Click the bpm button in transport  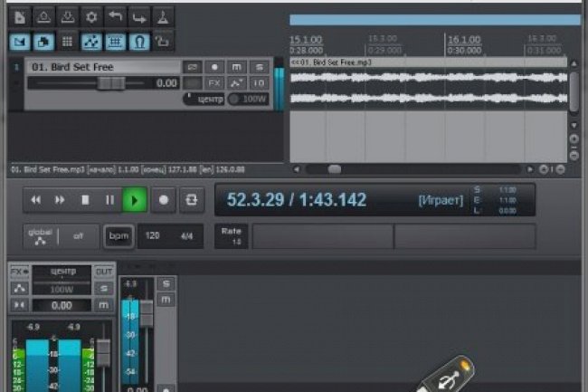[119, 235]
